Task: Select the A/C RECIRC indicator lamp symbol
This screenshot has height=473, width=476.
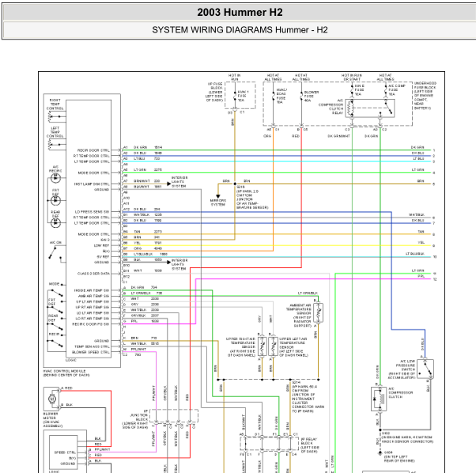Action: pyautogui.click(x=55, y=178)
